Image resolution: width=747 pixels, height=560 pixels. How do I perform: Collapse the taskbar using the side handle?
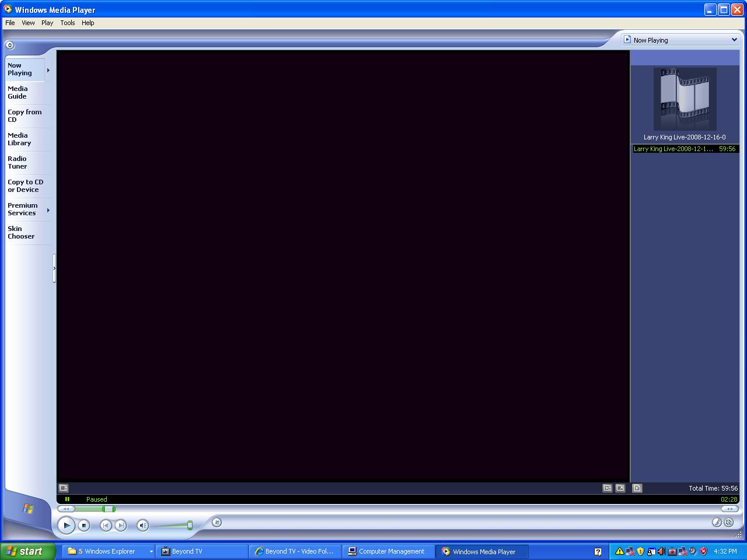(54, 268)
